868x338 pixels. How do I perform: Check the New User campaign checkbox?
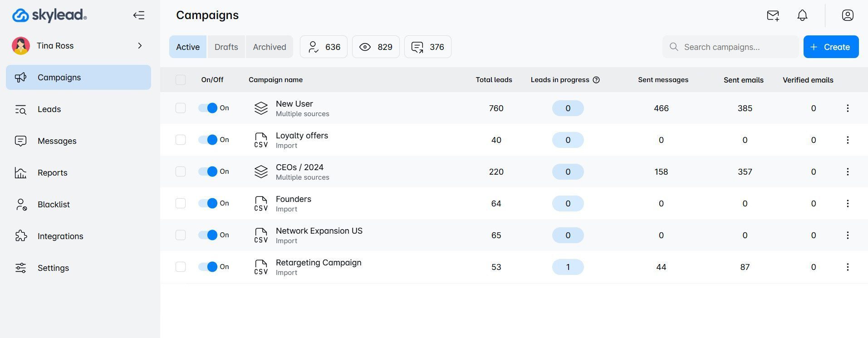(181, 108)
